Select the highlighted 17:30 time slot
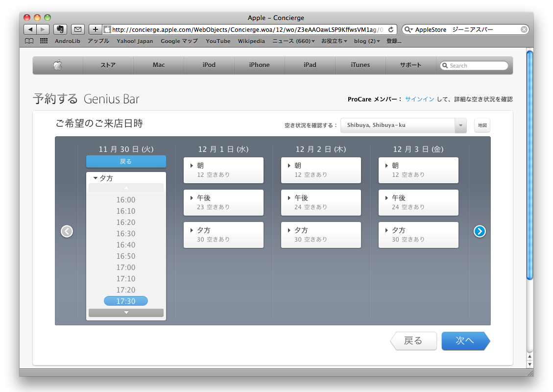The width and height of the screenshot is (553, 392). [x=126, y=301]
